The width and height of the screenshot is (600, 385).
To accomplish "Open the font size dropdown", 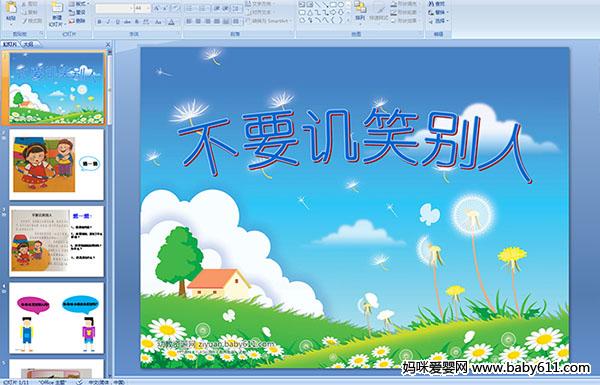I will click(x=148, y=8).
